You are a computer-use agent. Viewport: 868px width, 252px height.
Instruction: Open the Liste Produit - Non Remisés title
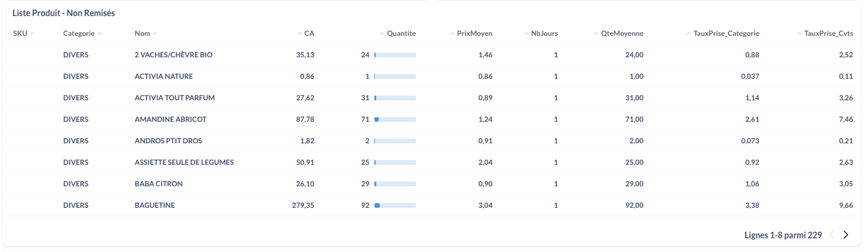(64, 13)
